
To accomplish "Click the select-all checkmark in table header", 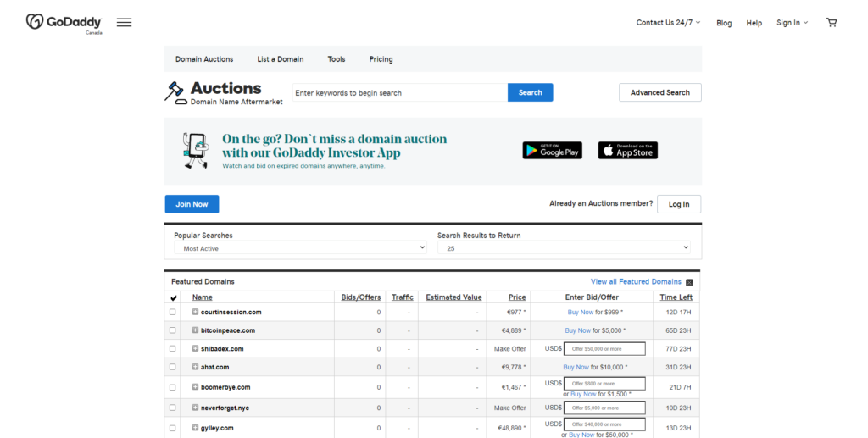I will click(x=173, y=298).
